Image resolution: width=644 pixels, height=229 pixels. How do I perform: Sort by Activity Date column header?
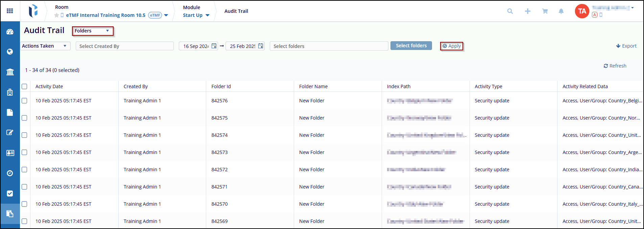49,86
